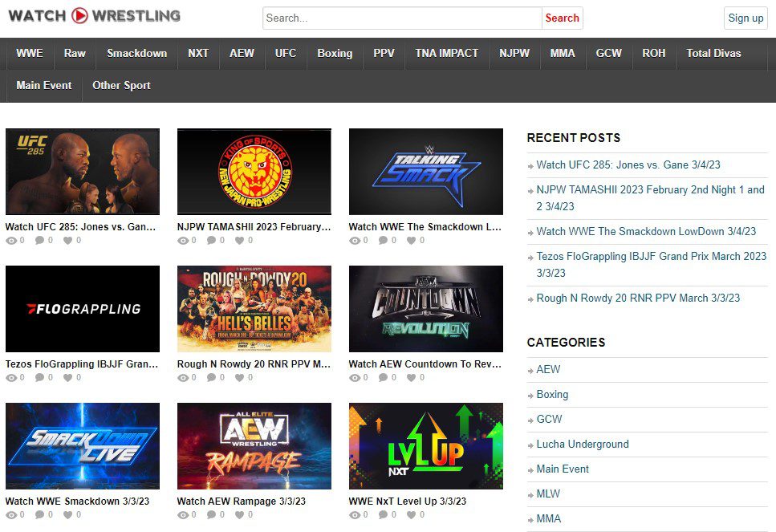Click the eye icon under Rough N Rowdy post

point(183,378)
